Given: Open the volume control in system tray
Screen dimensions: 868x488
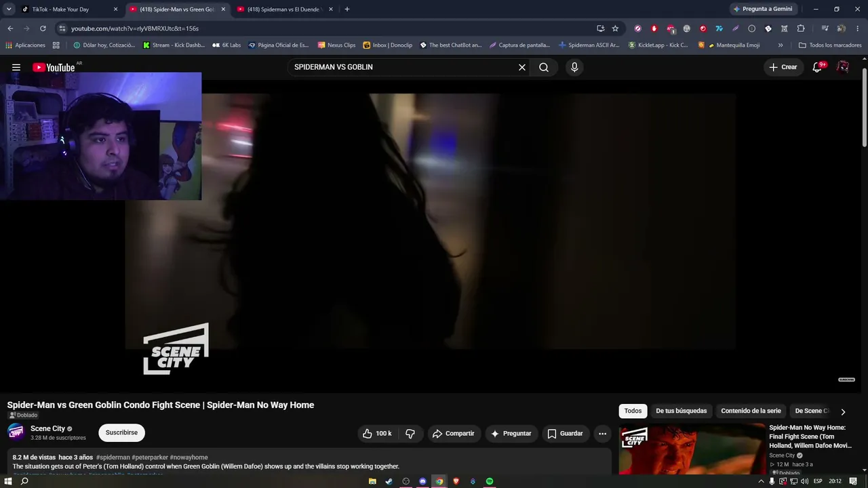Looking at the screenshot, I should tap(804, 481).
